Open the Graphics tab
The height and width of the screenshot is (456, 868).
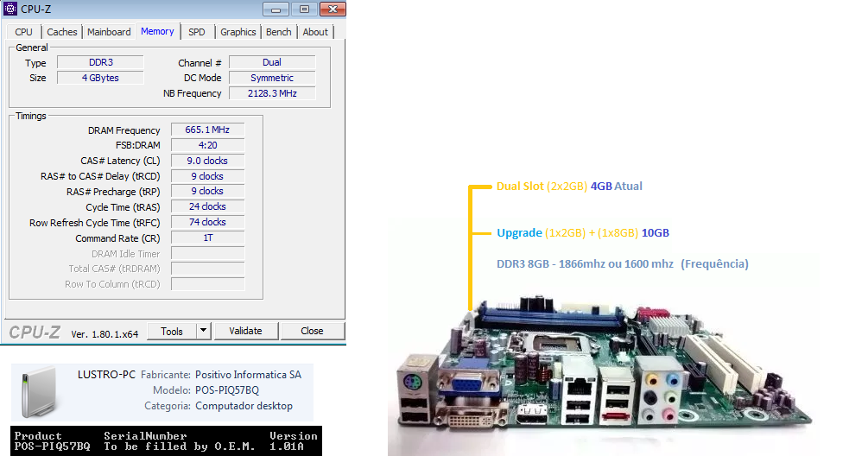tap(238, 32)
